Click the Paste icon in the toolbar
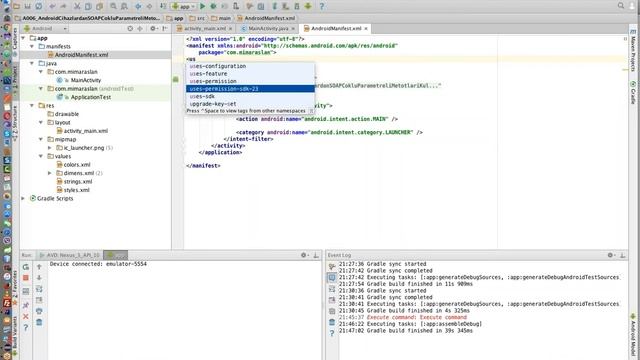The width and height of the screenshot is (640, 360). click(99, 6)
